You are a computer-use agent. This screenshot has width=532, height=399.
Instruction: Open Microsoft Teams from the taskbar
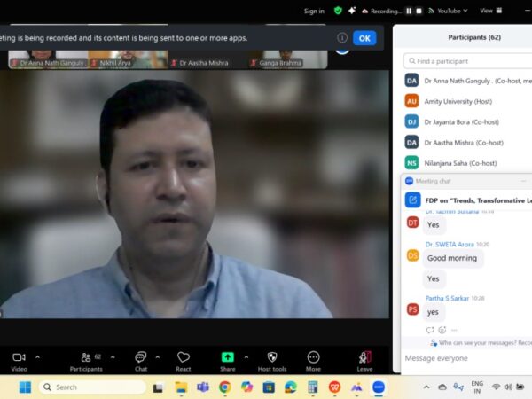[203, 387]
